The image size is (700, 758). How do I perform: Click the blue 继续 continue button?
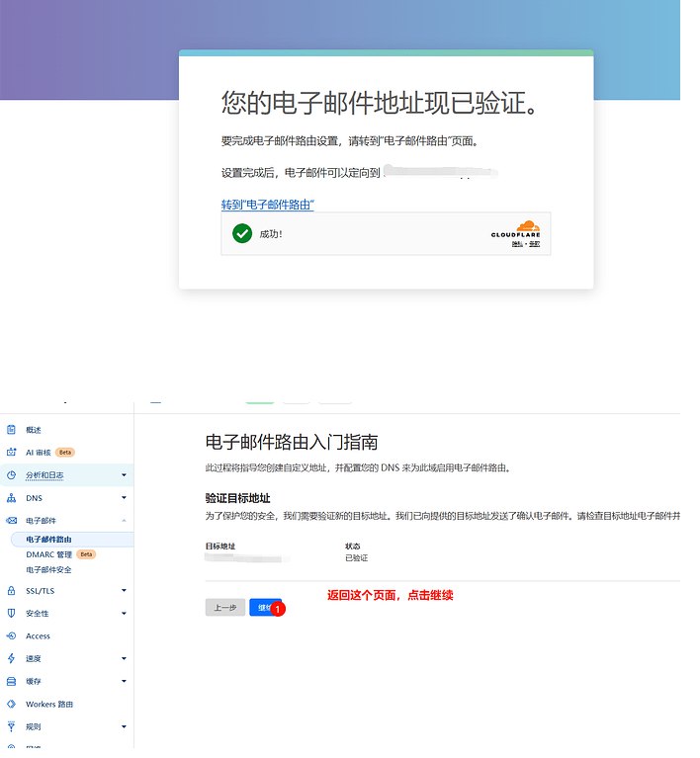tap(265, 608)
